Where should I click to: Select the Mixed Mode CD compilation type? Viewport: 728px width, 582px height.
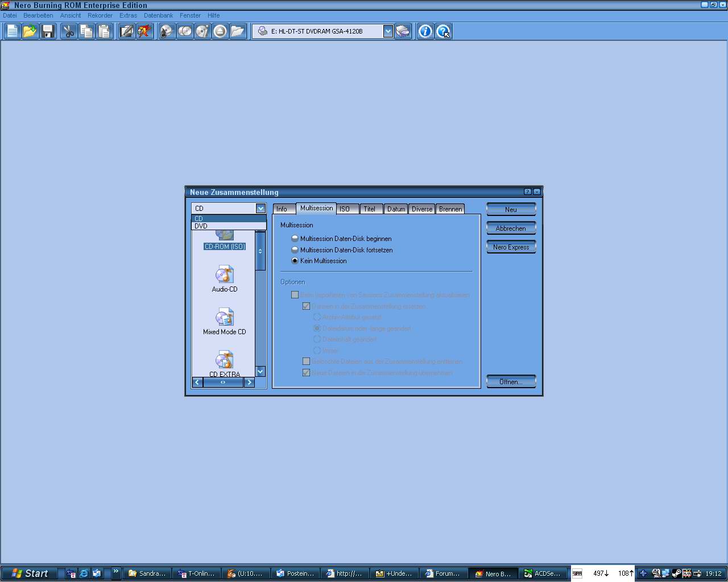pos(225,322)
